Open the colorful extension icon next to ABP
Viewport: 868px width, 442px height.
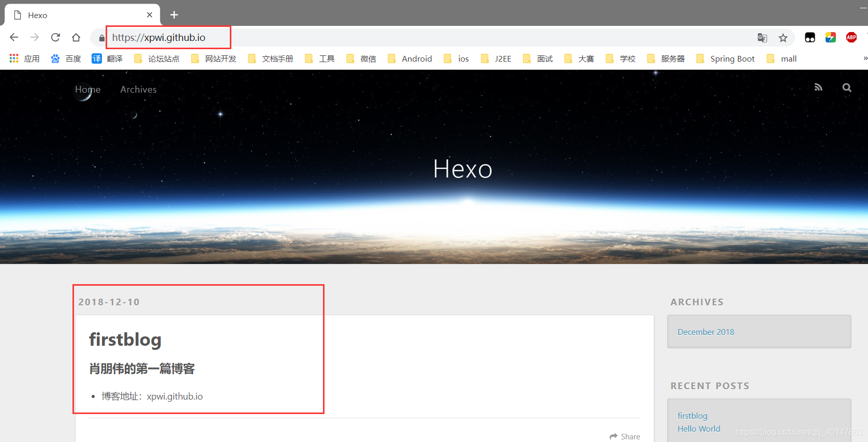(831, 37)
